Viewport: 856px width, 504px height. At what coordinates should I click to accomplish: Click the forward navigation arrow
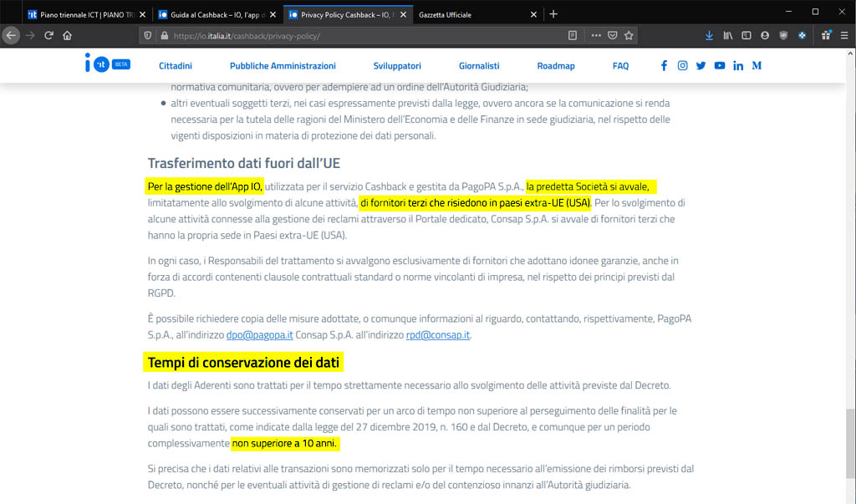coord(30,35)
